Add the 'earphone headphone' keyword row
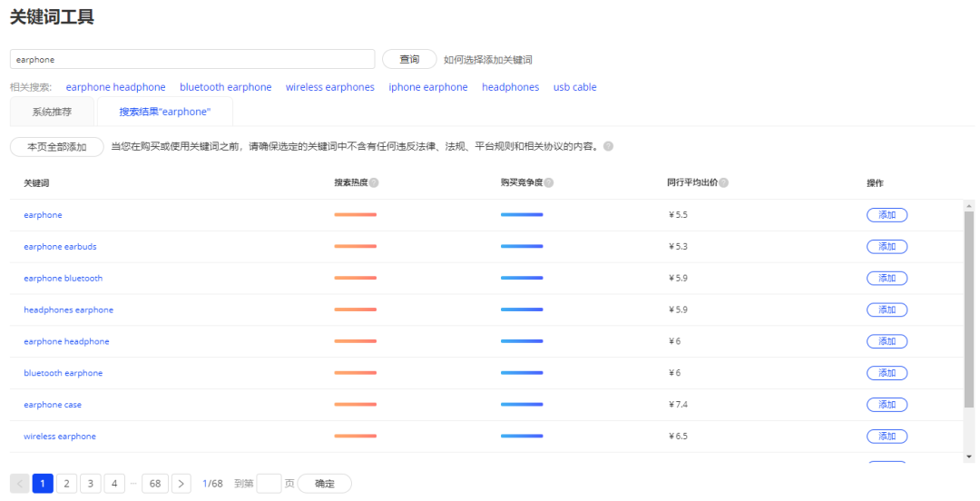The image size is (980, 501). tap(887, 341)
